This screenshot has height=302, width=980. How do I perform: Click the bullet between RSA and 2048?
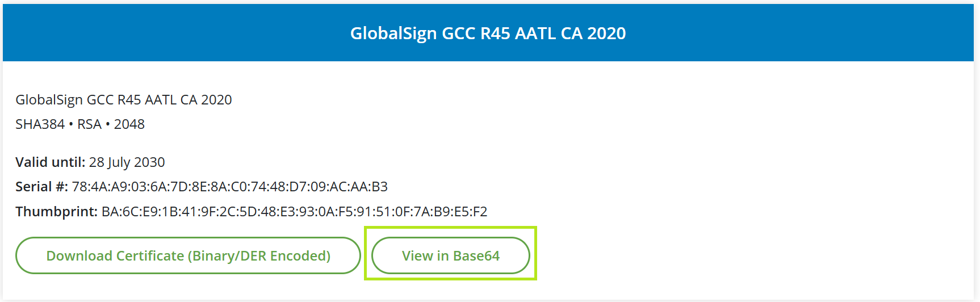107,124
